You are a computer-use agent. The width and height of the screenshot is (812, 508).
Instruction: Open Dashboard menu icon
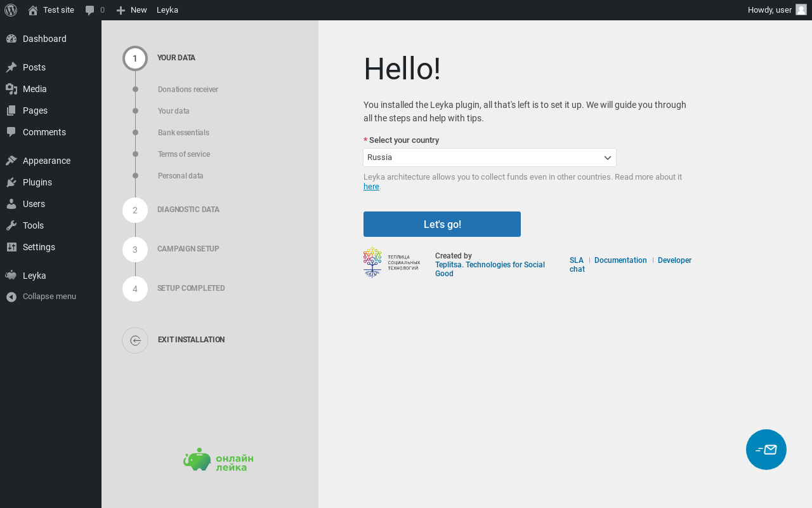(x=11, y=39)
